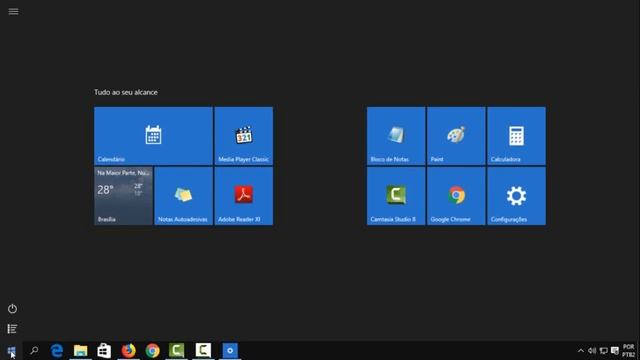Launch the Paint tile
This screenshot has width=640, height=360.
[456, 136]
